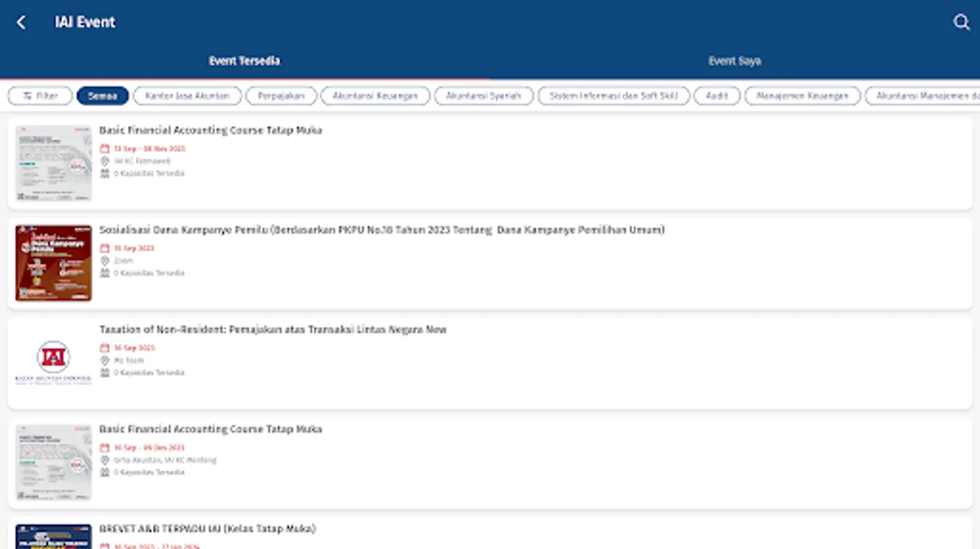Click Kapasitas Tersedia text on Sosialisasi card

(149, 273)
